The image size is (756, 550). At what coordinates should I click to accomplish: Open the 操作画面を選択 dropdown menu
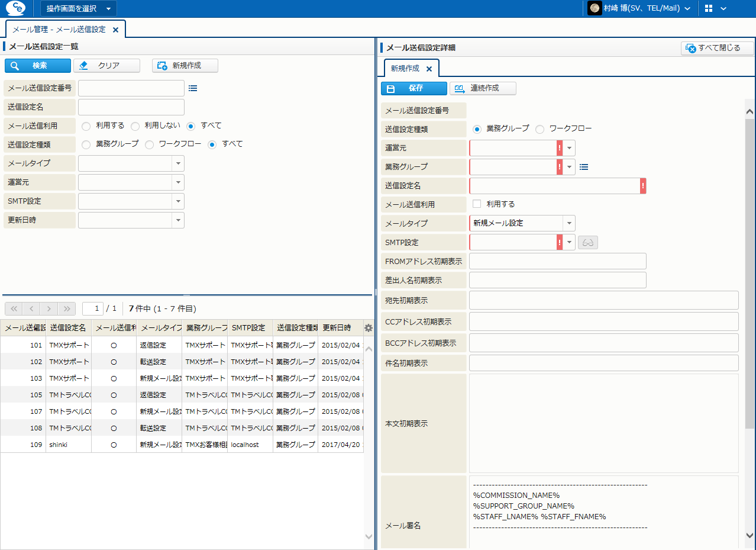pyautogui.click(x=79, y=8)
